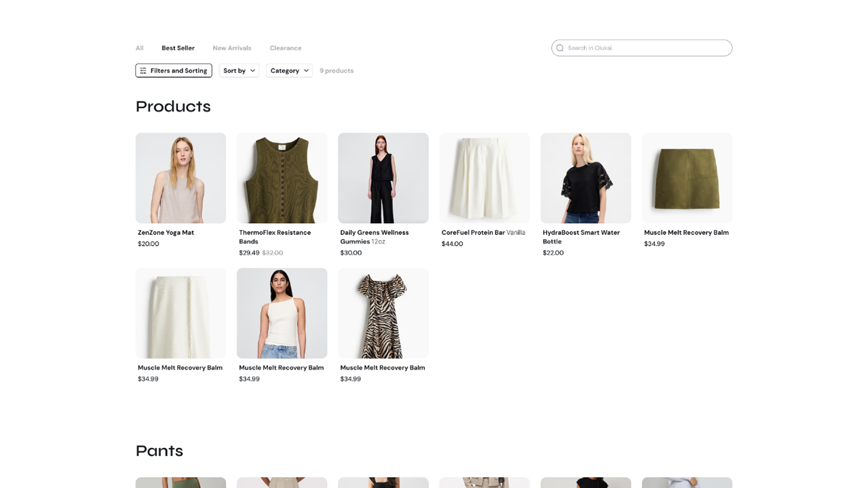Click the $29.49 sale price
The image size is (868, 488).
coord(249,253)
